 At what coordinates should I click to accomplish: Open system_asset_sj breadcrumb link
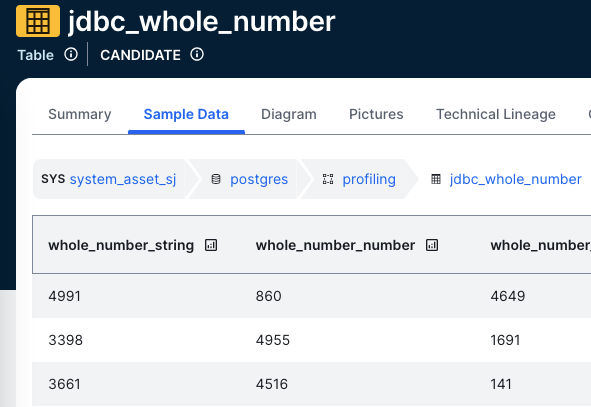click(x=123, y=179)
